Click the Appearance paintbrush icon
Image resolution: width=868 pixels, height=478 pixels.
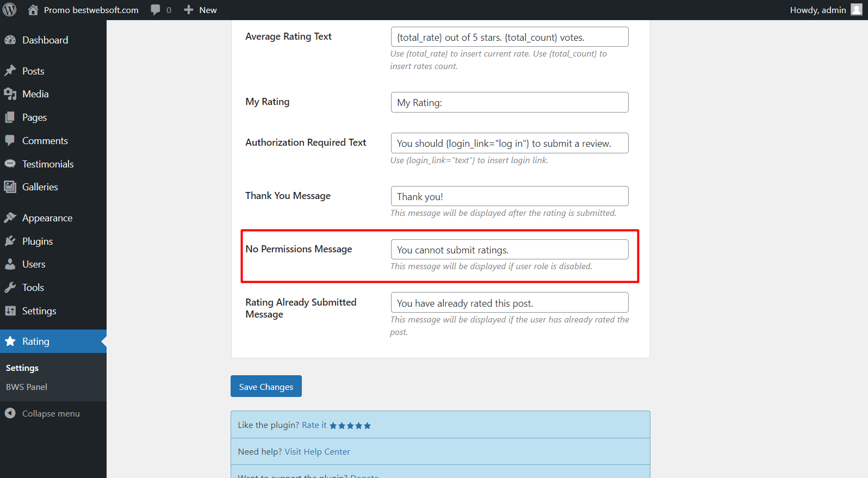(10, 218)
